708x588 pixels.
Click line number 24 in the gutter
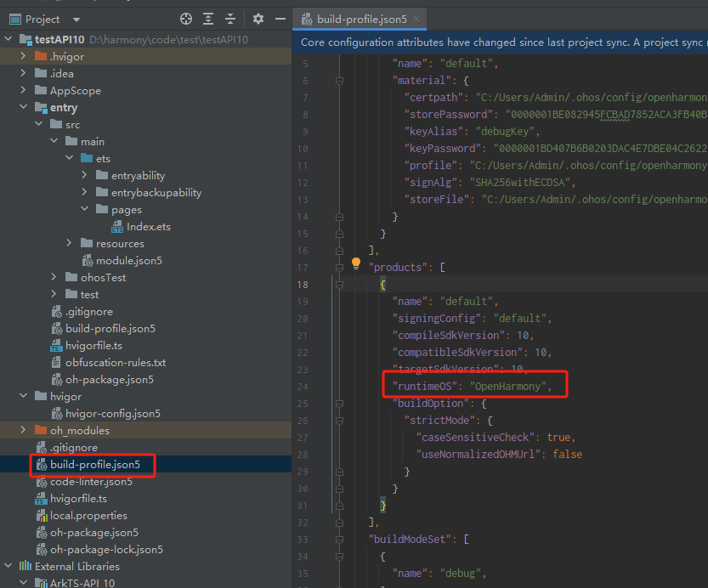tap(303, 387)
